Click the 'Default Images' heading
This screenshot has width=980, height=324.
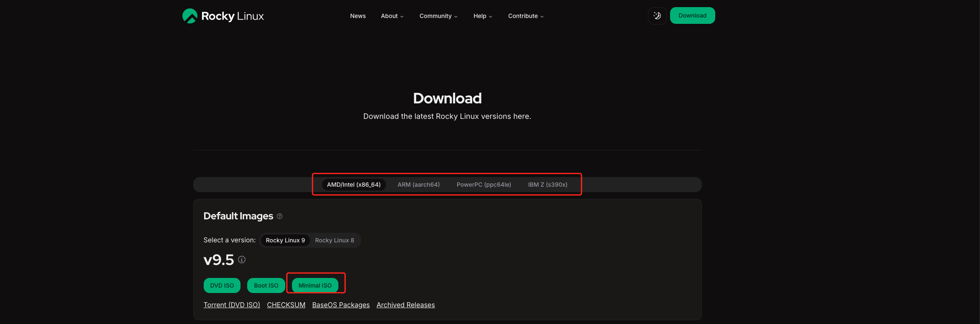pos(238,216)
